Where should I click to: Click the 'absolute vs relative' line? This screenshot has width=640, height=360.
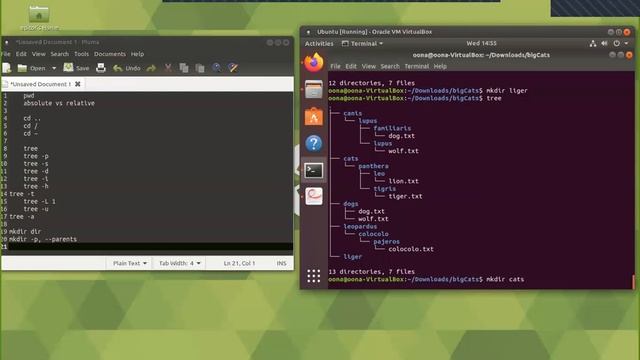click(x=59, y=103)
